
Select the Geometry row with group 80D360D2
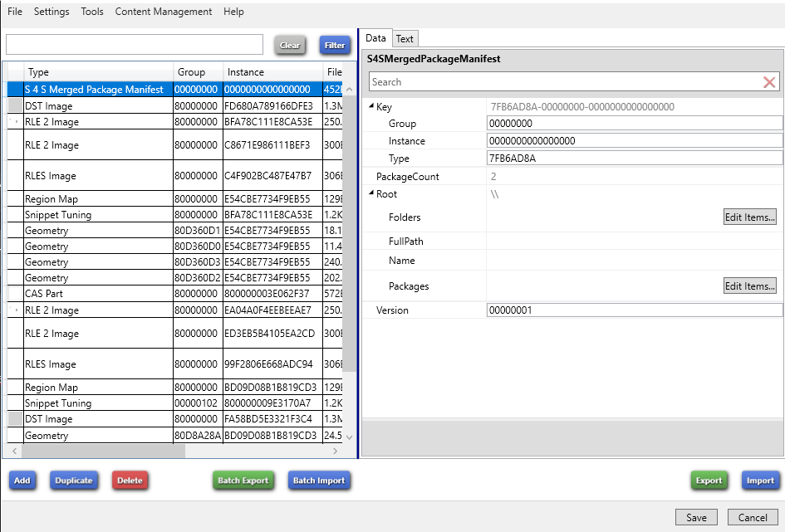[174, 277]
